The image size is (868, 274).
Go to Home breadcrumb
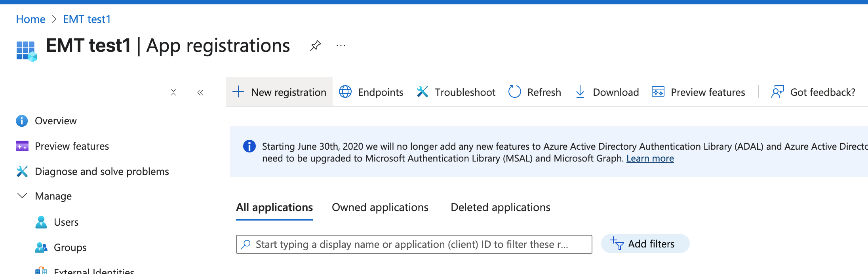pyautogui.click(x=30, y=19)
